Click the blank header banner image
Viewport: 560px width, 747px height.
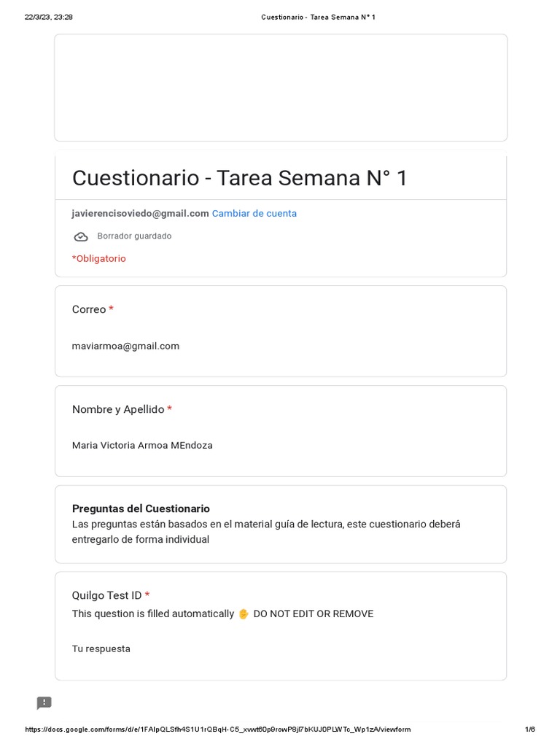[281, 88]
